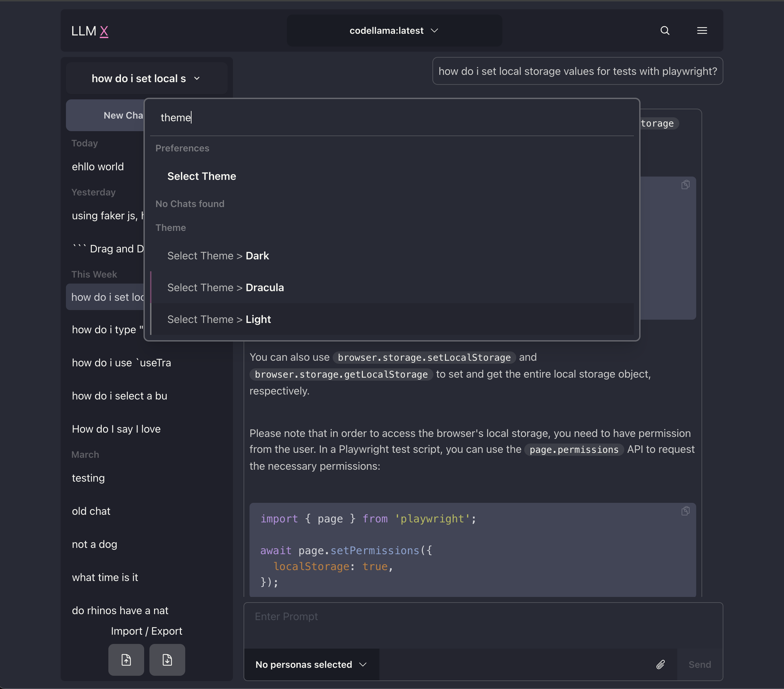The height and width of the screenshot is (689, 784).
Task: Click the hamburger menu icon
Action: pos(702,30)
